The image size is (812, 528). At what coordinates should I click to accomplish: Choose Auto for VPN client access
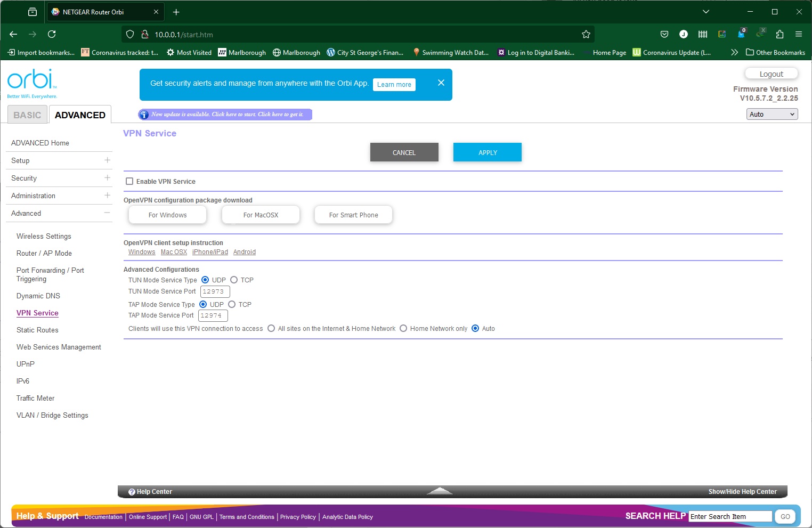click(475, 328)
